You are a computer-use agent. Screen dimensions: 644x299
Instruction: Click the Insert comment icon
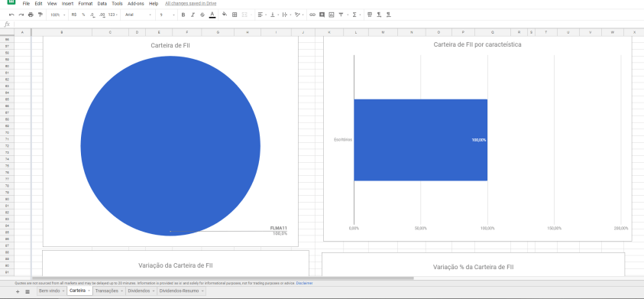tap(322, 15)
